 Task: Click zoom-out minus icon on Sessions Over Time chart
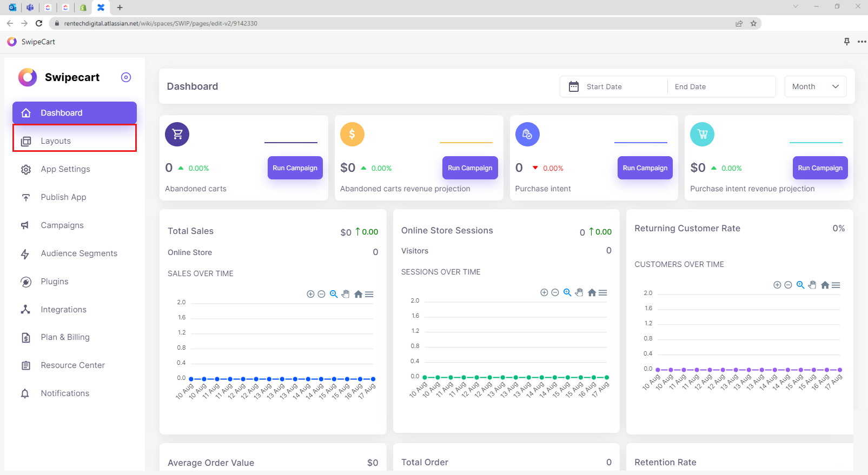coord(555,293)
